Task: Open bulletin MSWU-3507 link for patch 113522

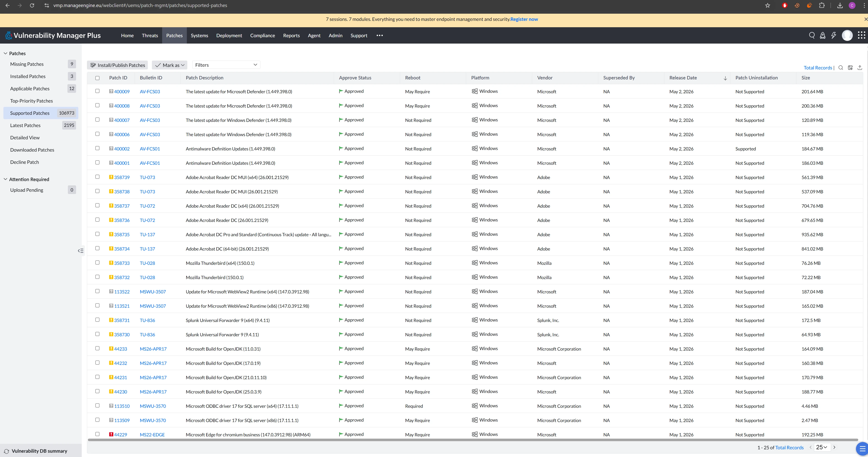Action: 153,292
